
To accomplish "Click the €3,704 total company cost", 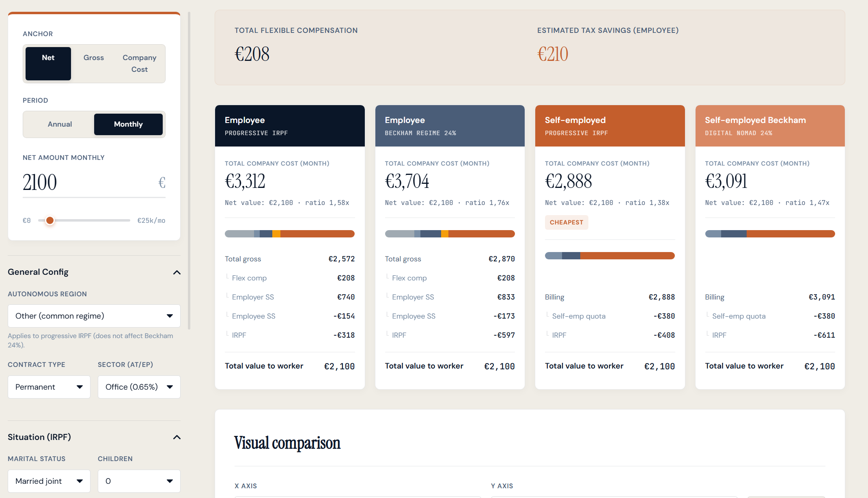I will [407, 181].
